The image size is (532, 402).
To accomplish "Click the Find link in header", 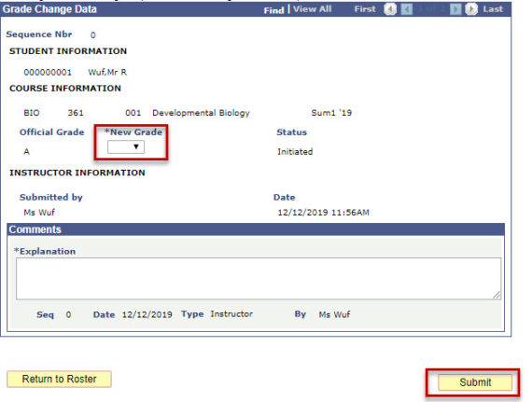I will 273,10.
